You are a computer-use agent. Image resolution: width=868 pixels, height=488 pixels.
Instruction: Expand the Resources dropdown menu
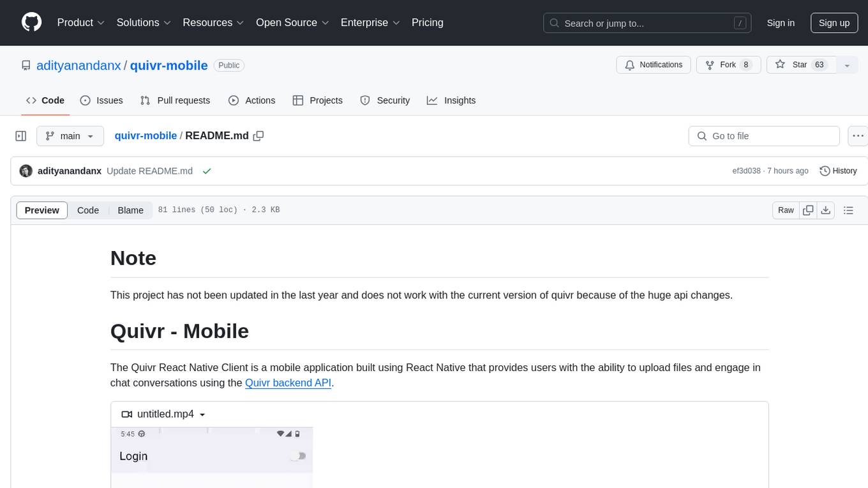tap(213, 22)
